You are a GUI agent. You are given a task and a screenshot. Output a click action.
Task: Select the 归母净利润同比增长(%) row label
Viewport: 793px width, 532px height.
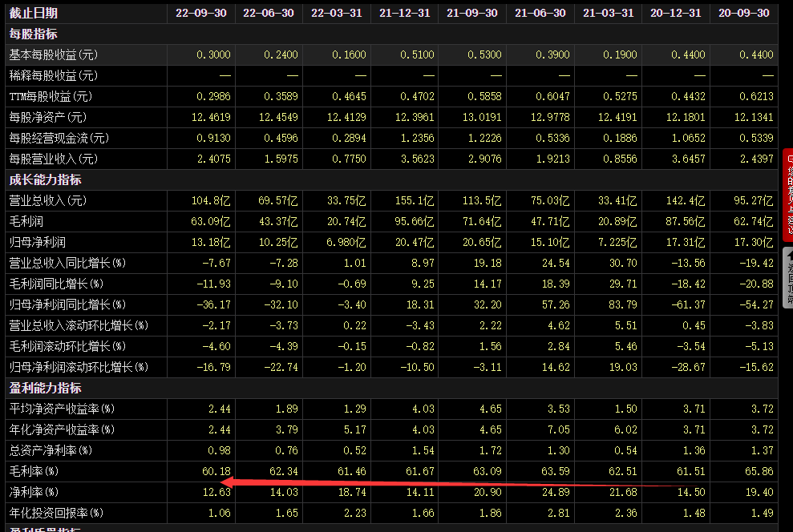67,304
